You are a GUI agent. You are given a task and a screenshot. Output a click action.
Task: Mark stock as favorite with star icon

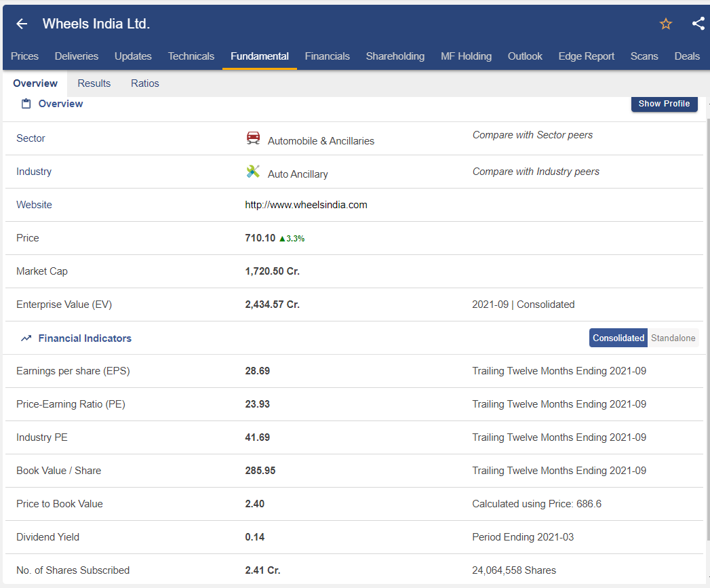click(666, 24)
